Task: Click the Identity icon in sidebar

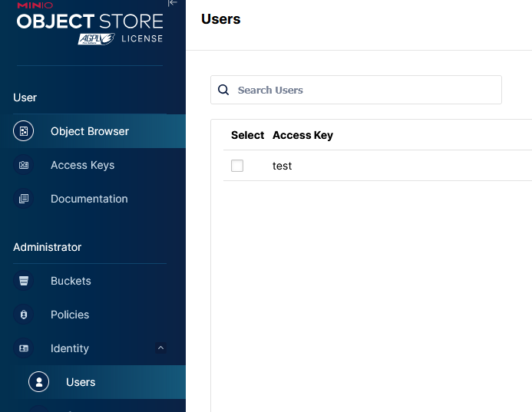Action: (24, 348)
